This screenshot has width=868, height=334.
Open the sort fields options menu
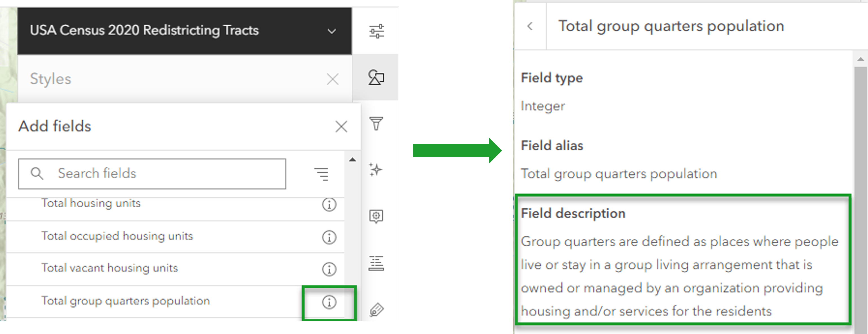click(x=322, y=174)
